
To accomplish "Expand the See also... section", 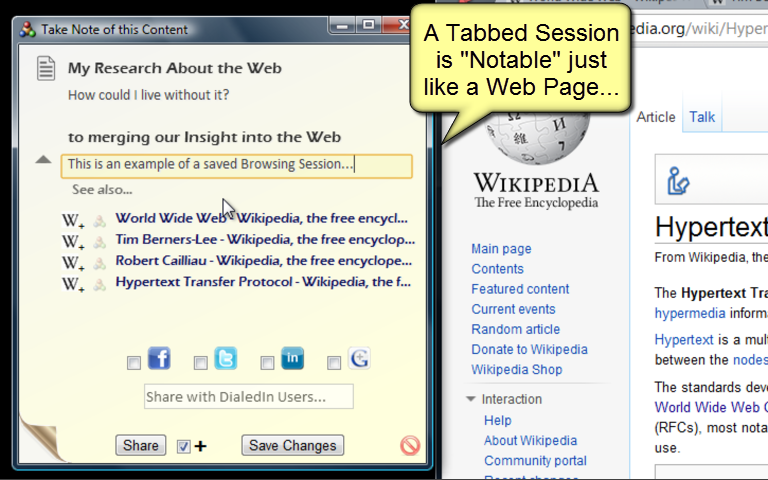I will click(x=102, y=190).
